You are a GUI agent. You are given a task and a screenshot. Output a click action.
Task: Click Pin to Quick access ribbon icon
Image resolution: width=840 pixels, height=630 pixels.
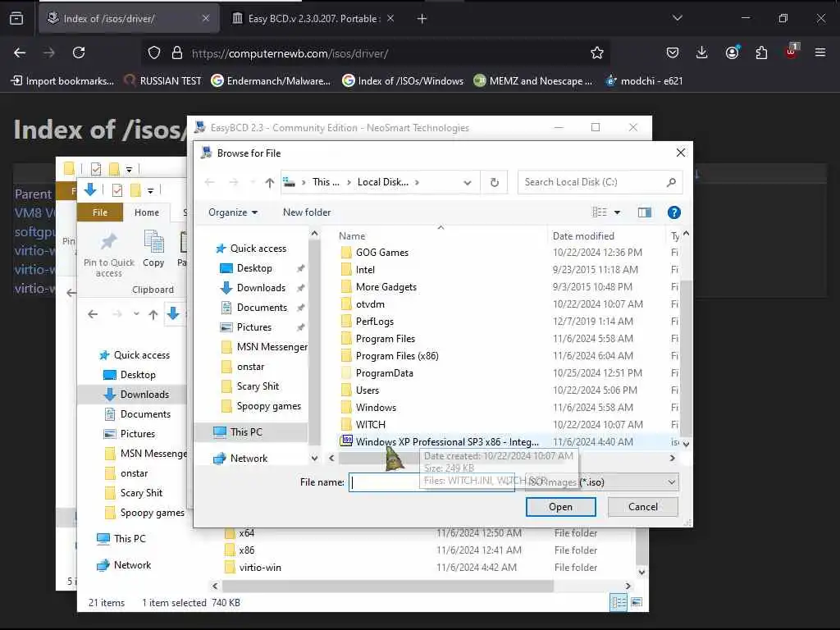pos(109,254)
